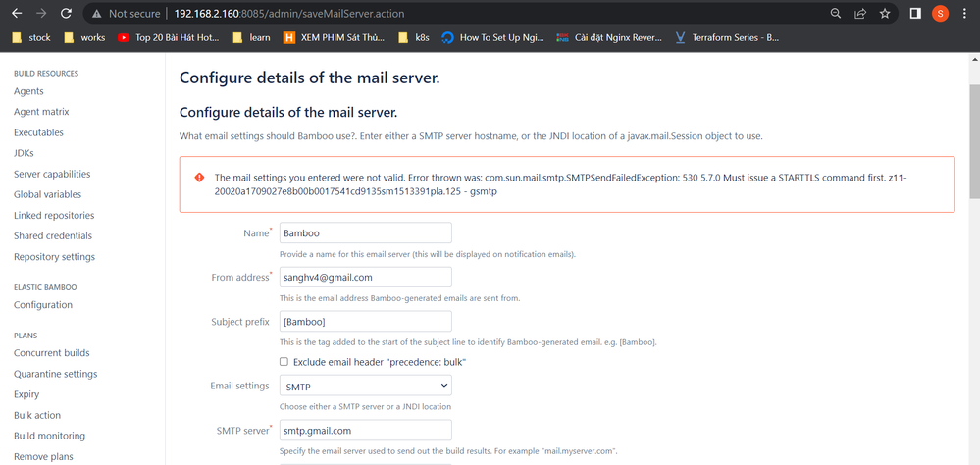
Task: Open Agent matrix in the sidebar
Action: click(x=41, y=112)
